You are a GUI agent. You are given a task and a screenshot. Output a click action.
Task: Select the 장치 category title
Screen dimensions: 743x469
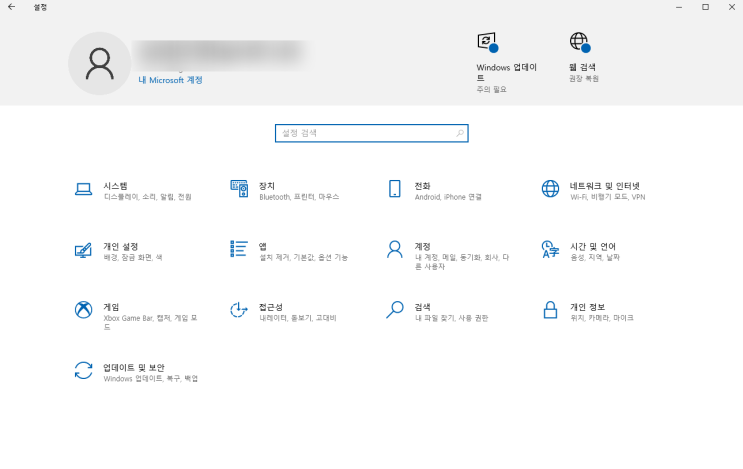[267, 186]
